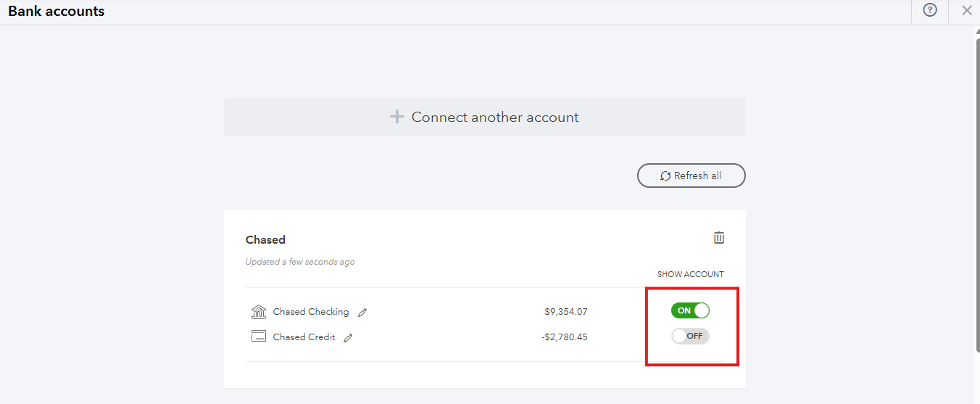Enable the Chased Credit show account toggle
The image size is (980, 404).
(690, 336)
